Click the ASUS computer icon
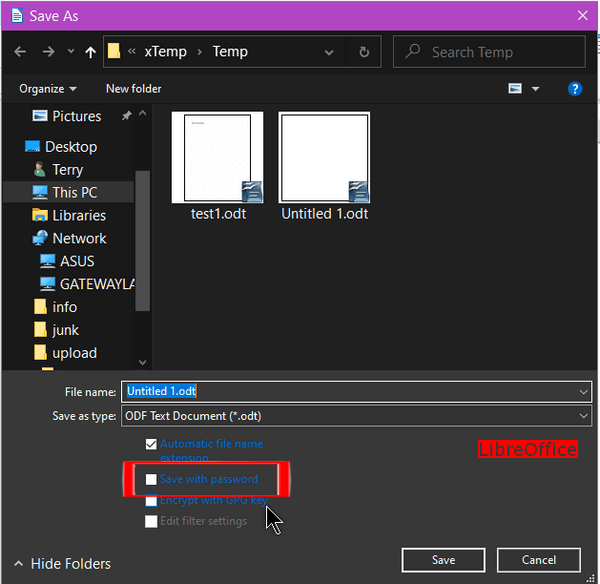The width and height of the screenshot is (600, 584). coord(47,261)
